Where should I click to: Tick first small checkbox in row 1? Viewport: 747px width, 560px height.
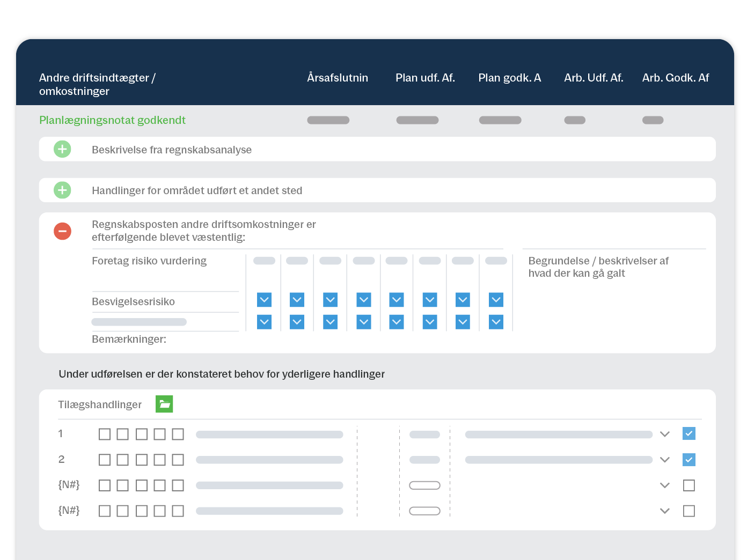[105, 434]
